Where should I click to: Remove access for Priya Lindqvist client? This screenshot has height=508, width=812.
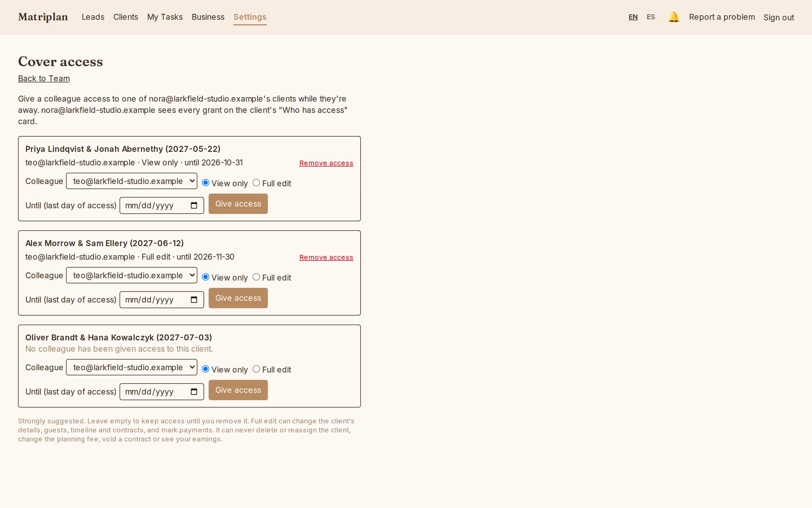(326, 163)
